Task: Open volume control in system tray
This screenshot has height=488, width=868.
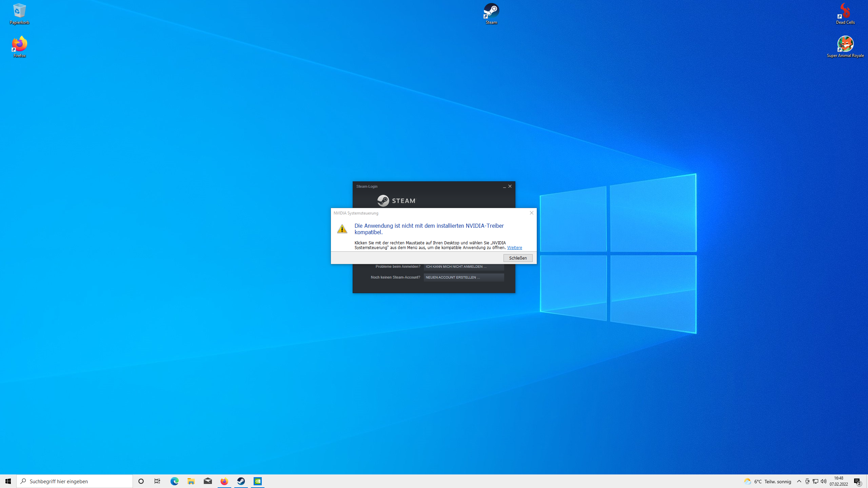Action: click(x=824, y=481)
